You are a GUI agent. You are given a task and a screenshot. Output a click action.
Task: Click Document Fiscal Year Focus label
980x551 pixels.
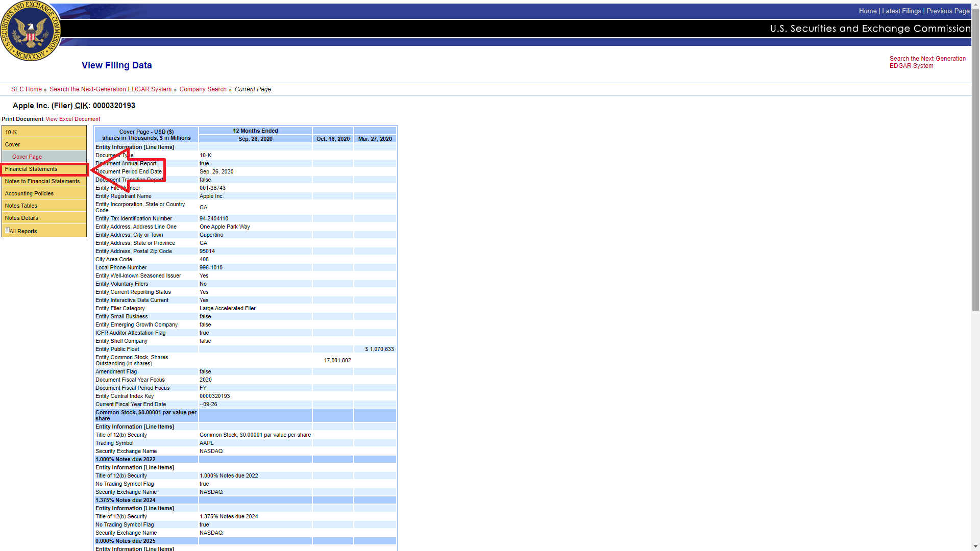point(130,380)
